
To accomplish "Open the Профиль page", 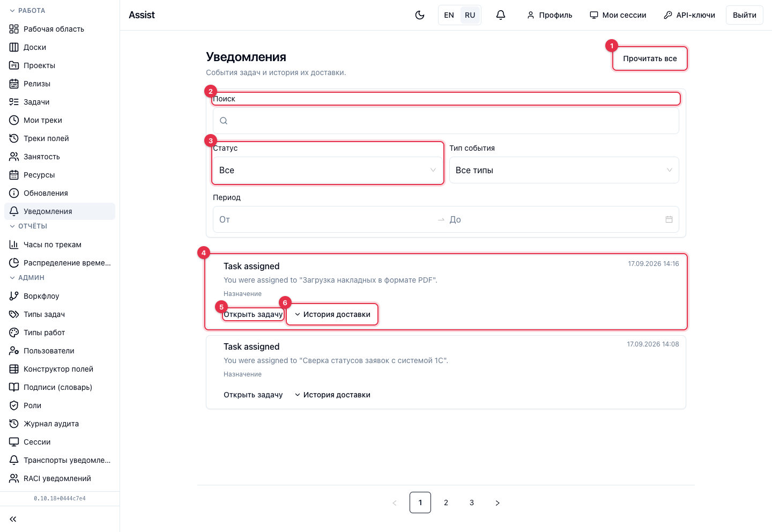I will pos(550,15).
